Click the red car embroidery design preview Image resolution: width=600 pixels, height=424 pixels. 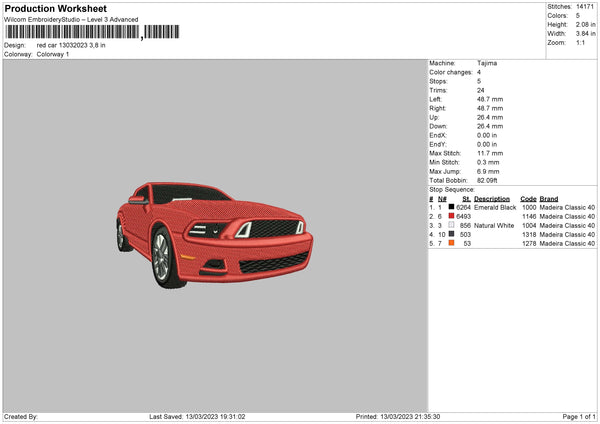click(x=214, y=235)
